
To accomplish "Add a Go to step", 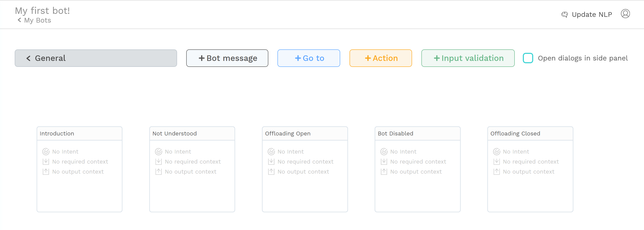I will pos(308,58).
